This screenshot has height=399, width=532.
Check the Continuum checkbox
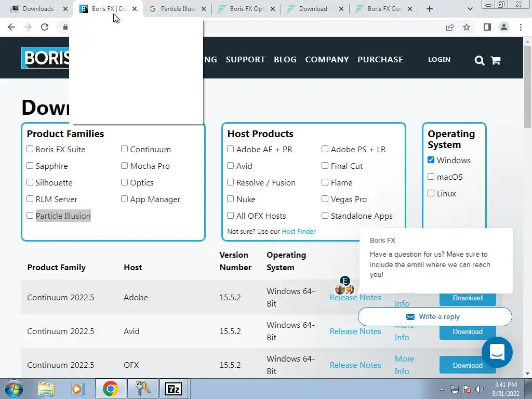125,149
